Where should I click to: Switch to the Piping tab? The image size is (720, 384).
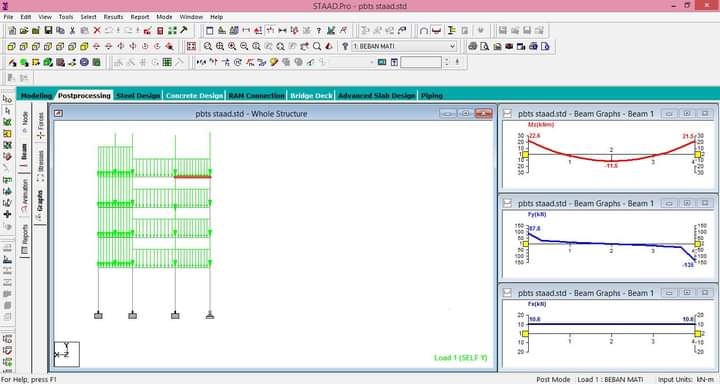tap(432, 96)
